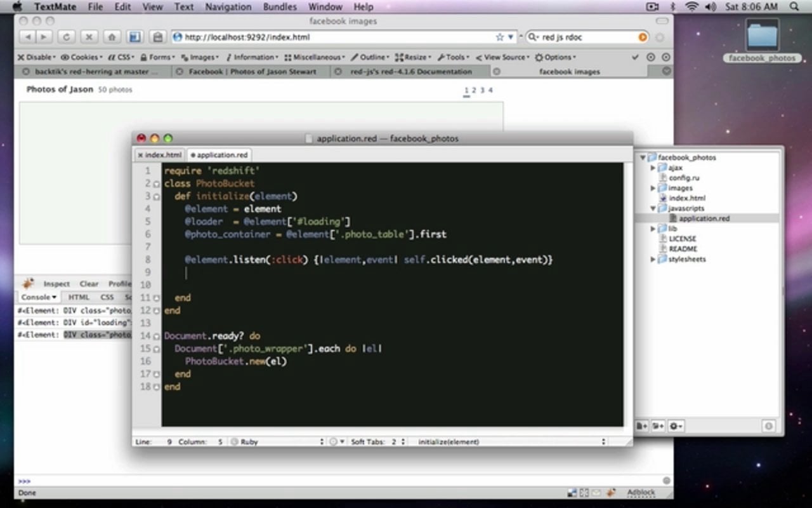This screenshot has height=508, width=812.
Task: Toggle fold marker on line 15
Action: click(x=157, y=349)
